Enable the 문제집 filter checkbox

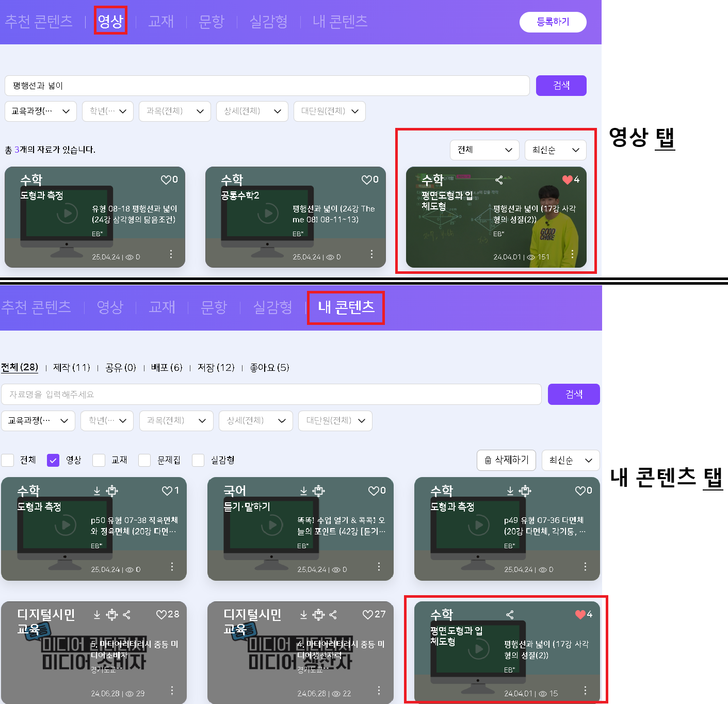pos(144,460)
